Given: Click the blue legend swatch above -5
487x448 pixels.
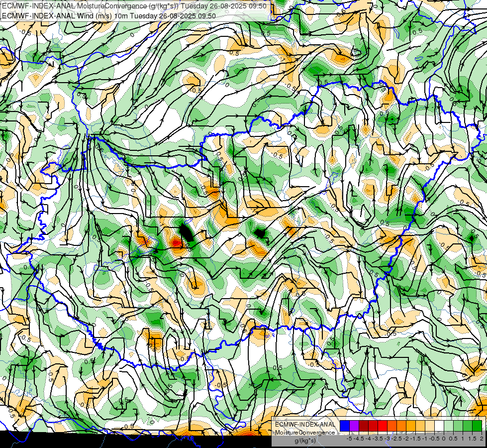Looking at the screenshot, I should (345, 426).
